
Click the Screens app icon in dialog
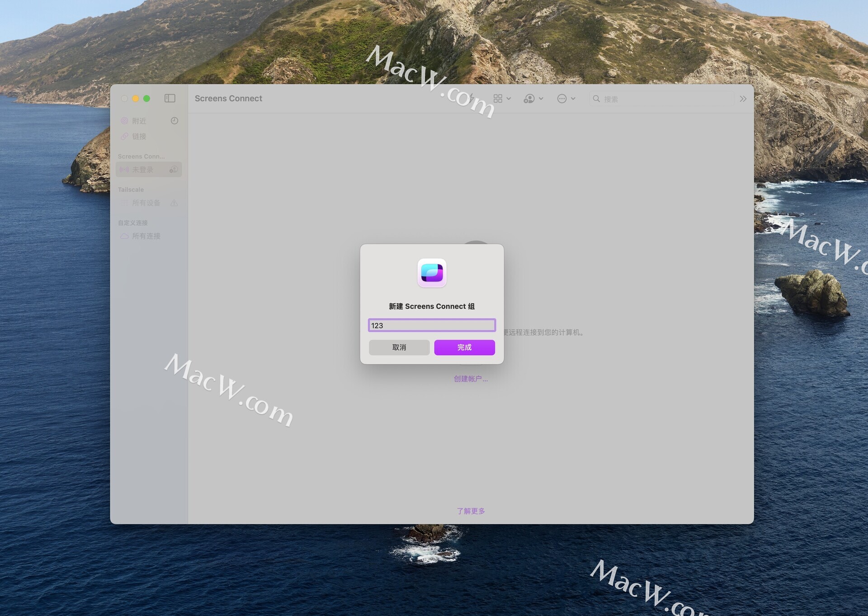432,273
